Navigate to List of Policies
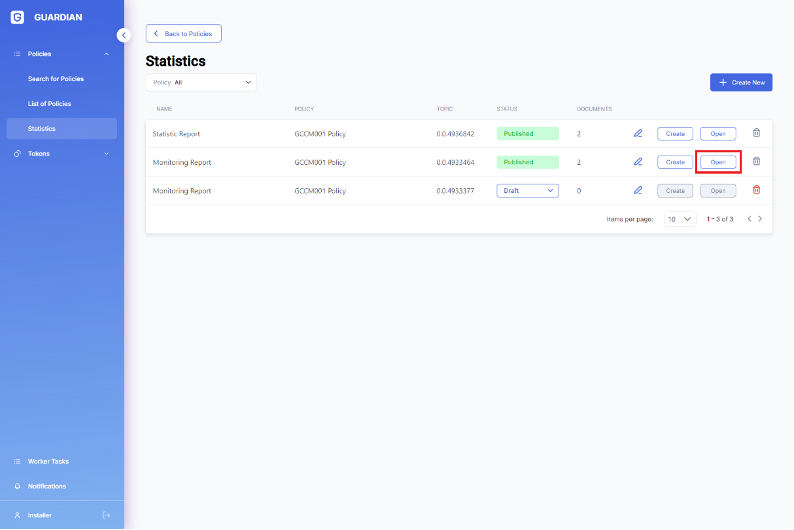Image resolution: width=794 pixels, height=530 pixels. [49, 104]
